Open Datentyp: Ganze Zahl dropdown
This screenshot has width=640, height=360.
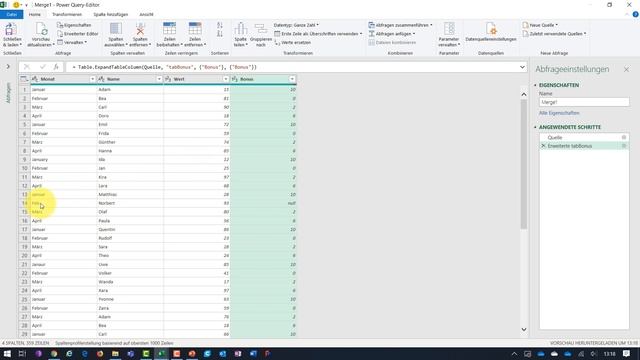tap(296, 25)
